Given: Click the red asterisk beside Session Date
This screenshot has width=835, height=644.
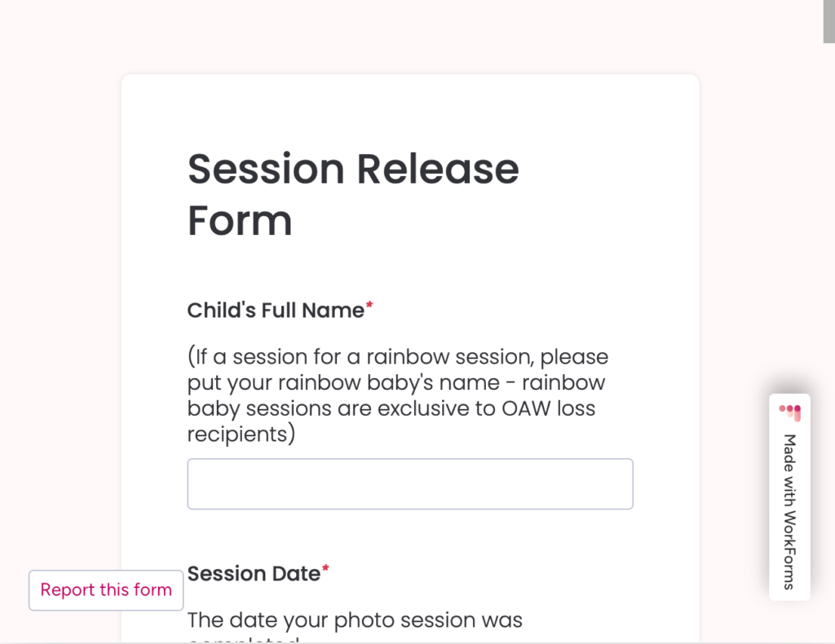Looking at the screenshot, I should [325, 570].
